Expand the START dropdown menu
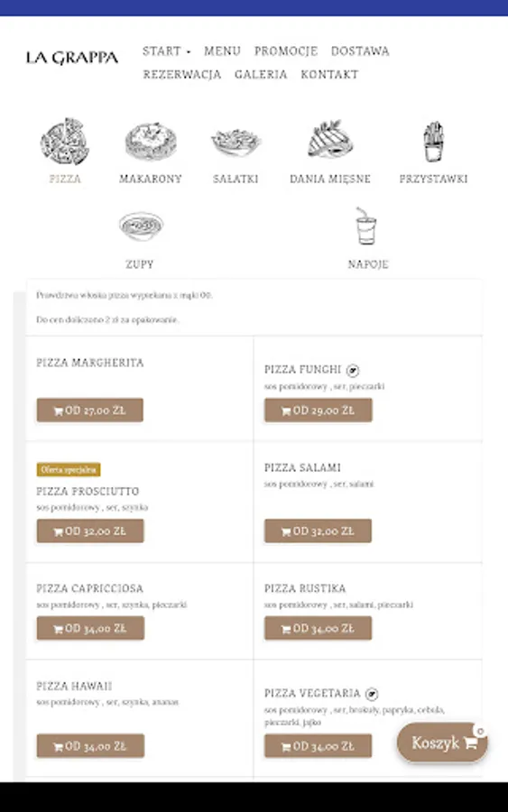The height and width of the screenshot is (812, 508). click(x=167, y=51)
